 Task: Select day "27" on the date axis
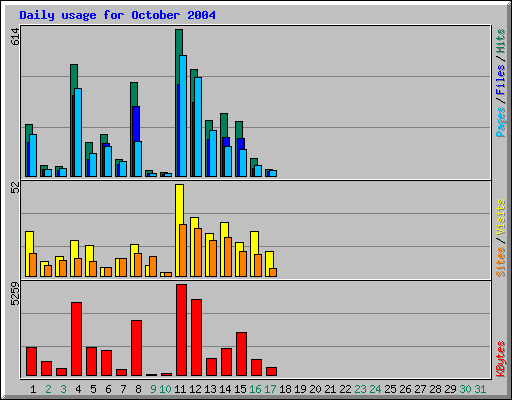[x=420, y=389]
